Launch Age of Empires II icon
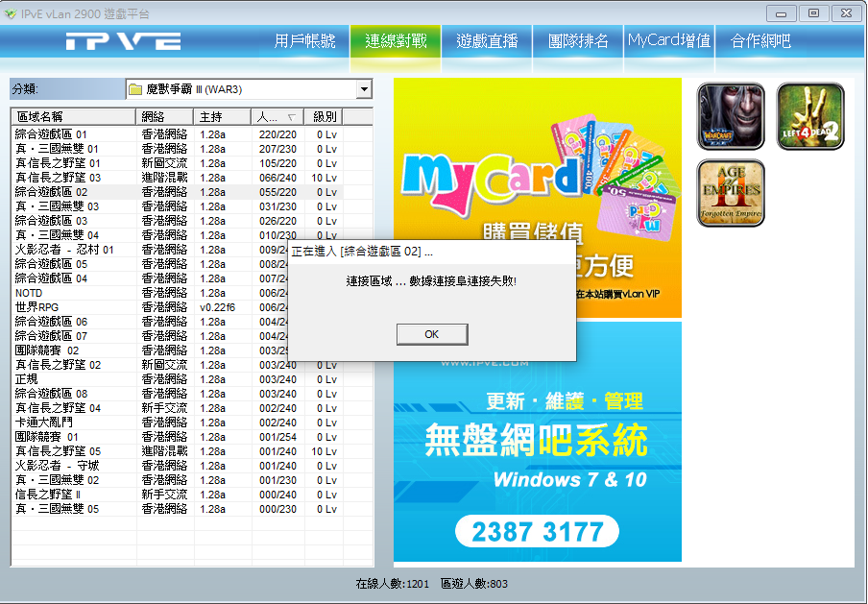Viewport: 868px width, 604px height. pos(731,193)
